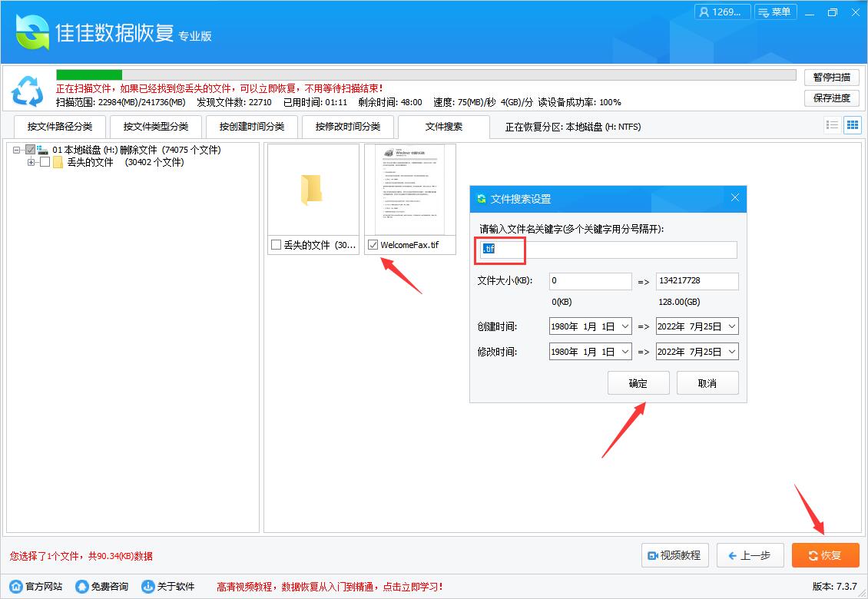Image resolution: width=868 pixels, height=599 pixels.
Task: Click the green scan progress bar
Action: (88, 74)
